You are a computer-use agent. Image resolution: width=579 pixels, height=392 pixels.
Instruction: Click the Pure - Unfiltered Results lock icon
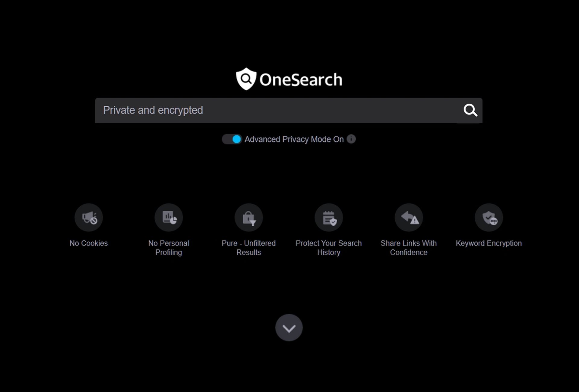pyautogui.click(x=248, y=217)
